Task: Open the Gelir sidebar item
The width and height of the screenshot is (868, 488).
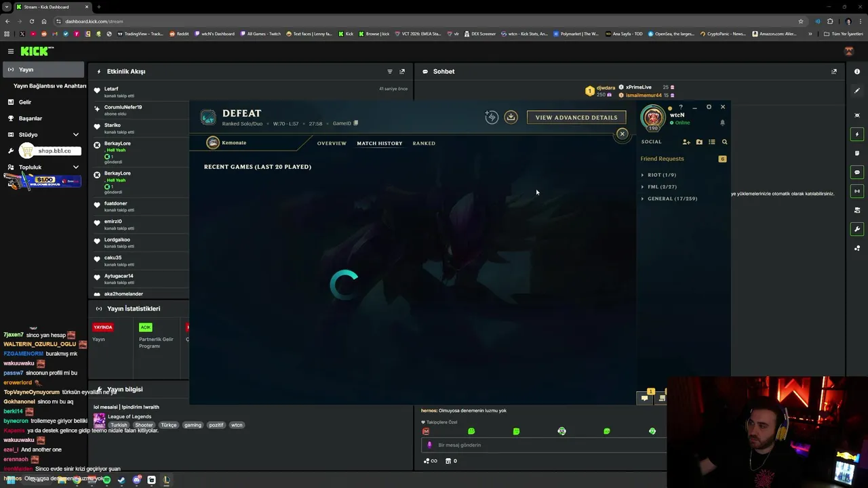Action: pos(24,102)
